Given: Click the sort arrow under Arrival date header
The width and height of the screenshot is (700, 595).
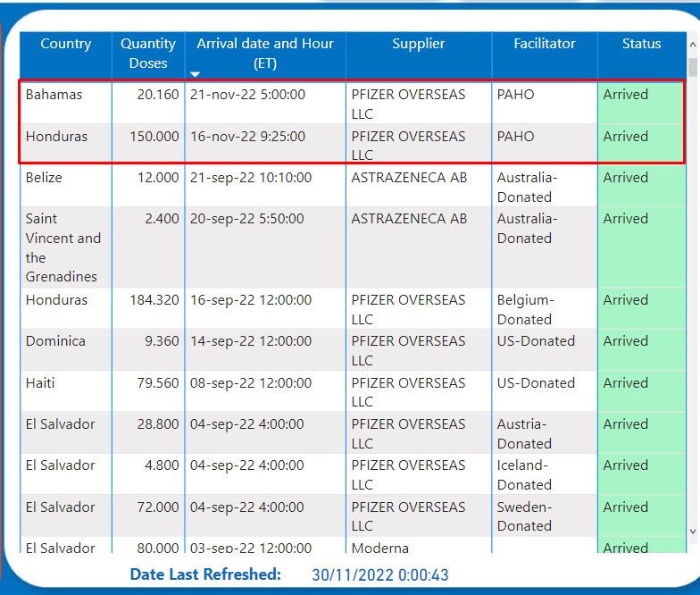Looking at the screenshot, I should [x=196, y=73].
